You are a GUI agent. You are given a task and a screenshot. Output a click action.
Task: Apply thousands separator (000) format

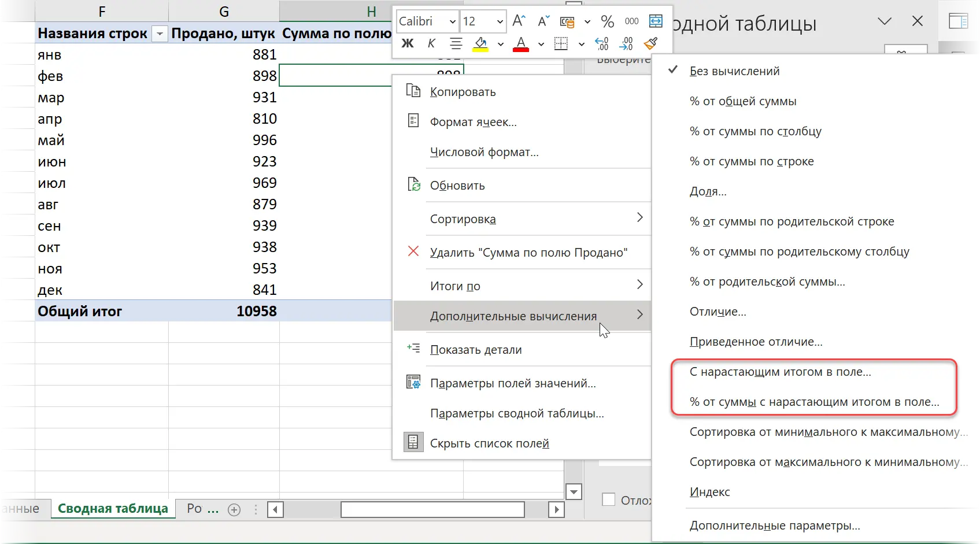click(x=631, y=21)
